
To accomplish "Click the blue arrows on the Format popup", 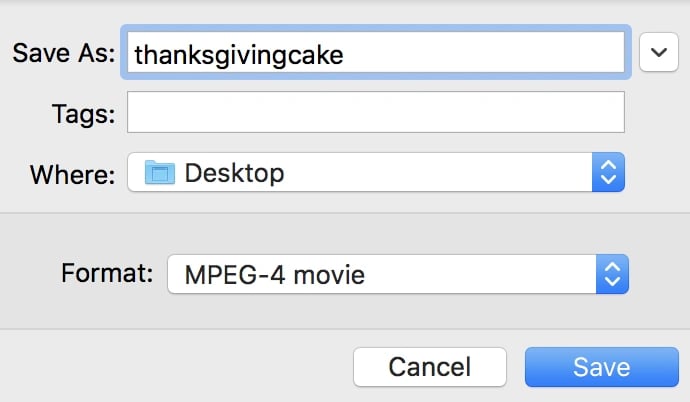I will point(612,273).
